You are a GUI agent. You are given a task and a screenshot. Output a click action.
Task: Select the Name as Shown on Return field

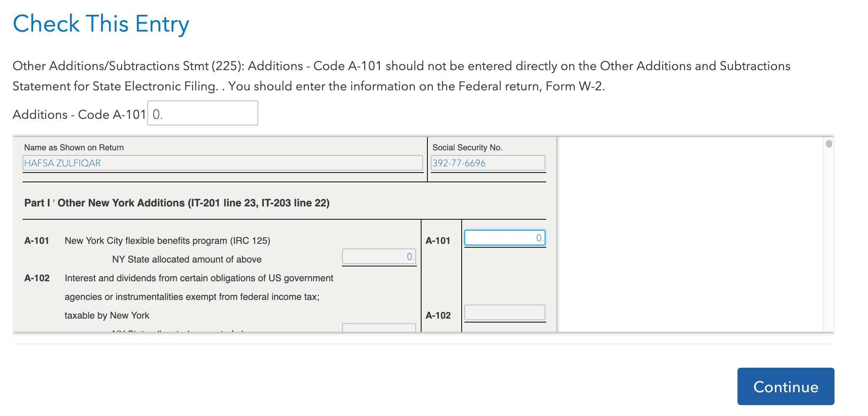[x=222, y=163]
